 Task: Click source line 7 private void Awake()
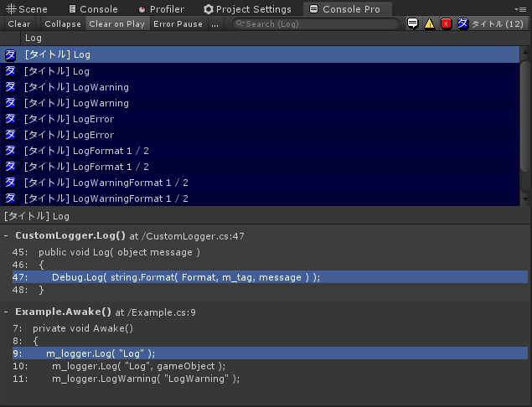pos(270,328)
